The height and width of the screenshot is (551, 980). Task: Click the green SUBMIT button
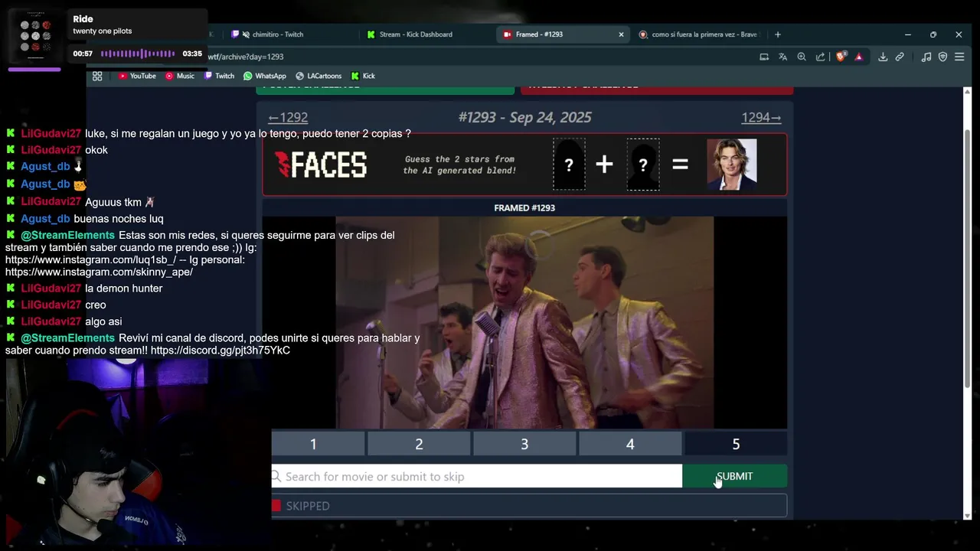pos(734,476)
